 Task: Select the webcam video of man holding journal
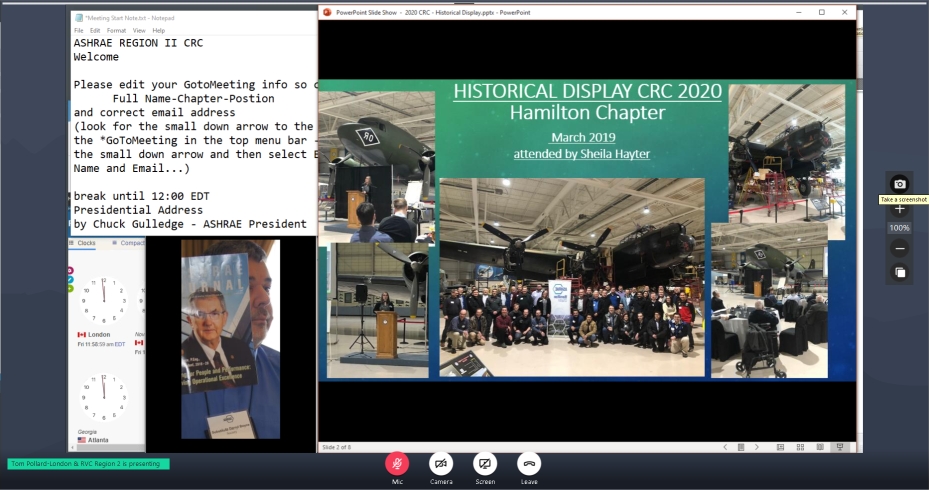point(230,340)
